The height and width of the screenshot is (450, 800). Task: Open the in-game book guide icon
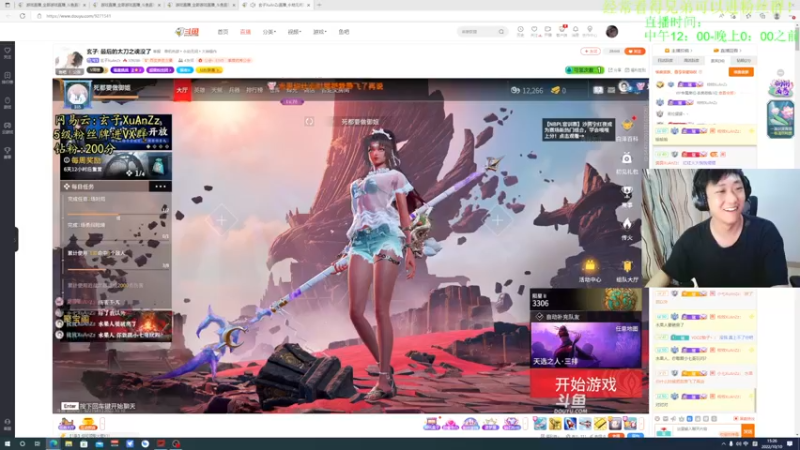[x=597, y=90]
